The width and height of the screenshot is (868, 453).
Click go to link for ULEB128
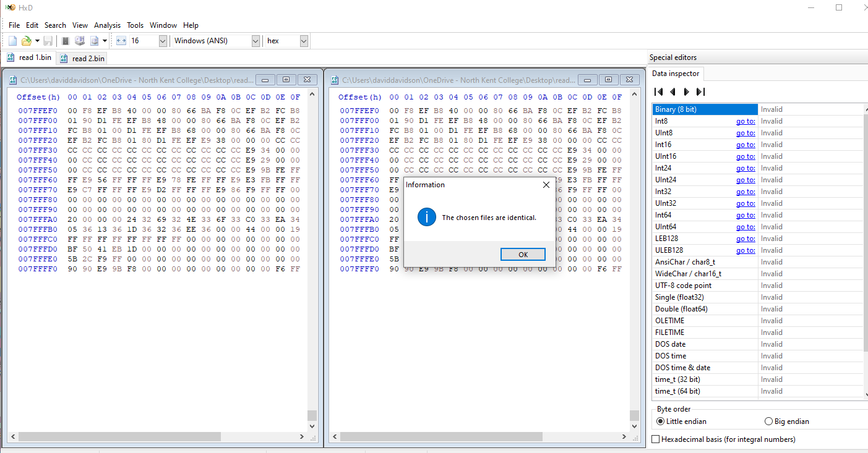(746, 250)
